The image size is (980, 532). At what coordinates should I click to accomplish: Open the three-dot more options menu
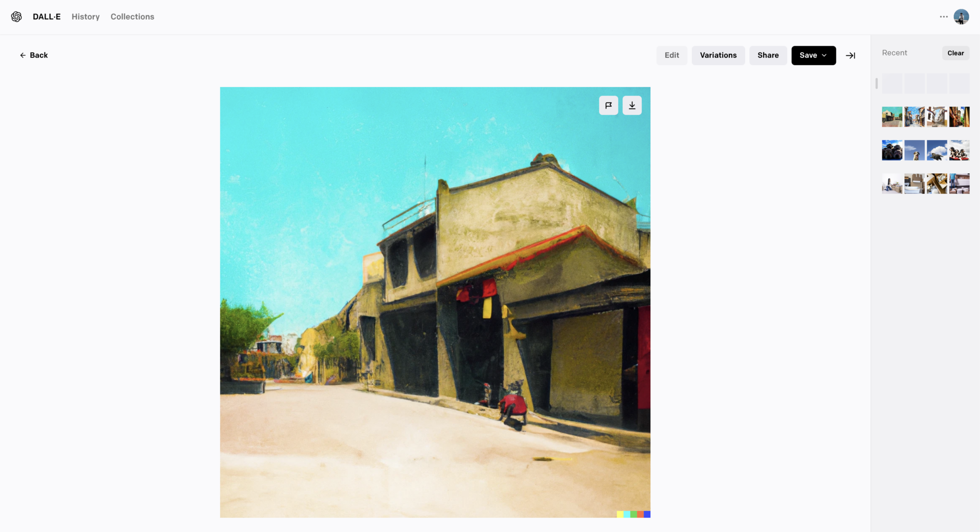(x=943, y=17)
